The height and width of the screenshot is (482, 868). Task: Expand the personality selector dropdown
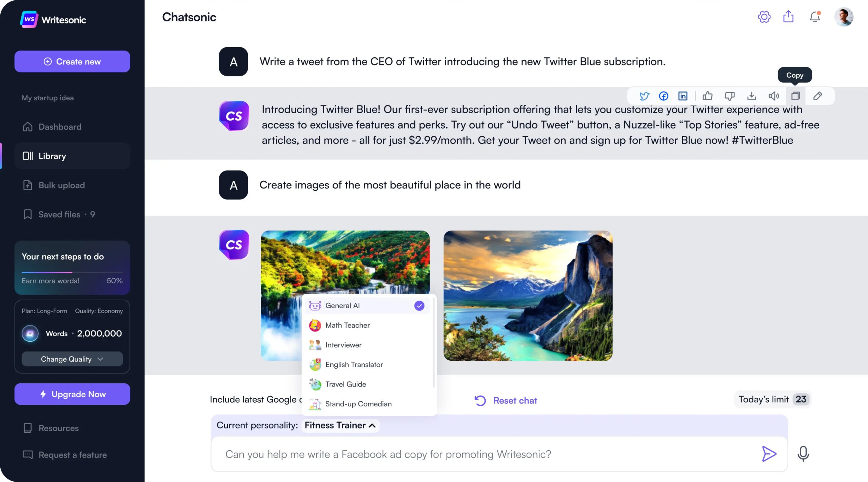(x=339, y=425)
